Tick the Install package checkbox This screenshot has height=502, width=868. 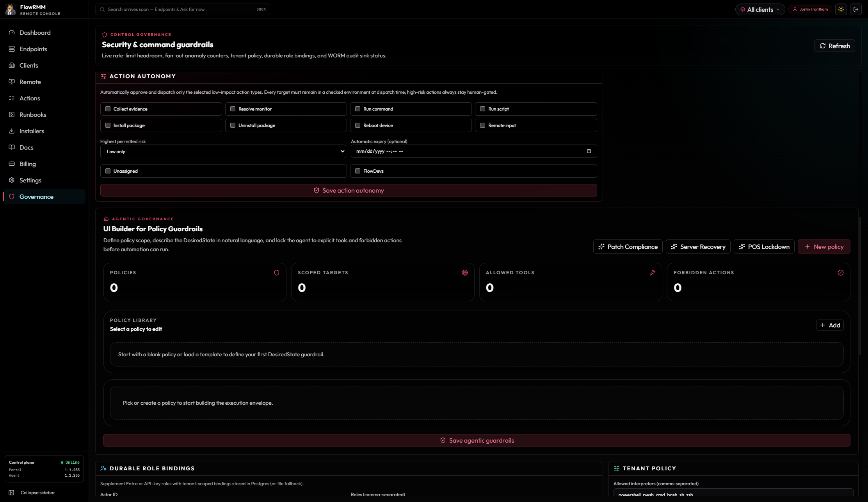[x=108, y=125]
